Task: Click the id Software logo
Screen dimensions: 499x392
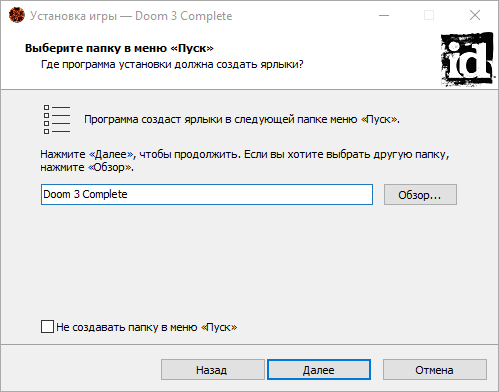Action: 467,59
